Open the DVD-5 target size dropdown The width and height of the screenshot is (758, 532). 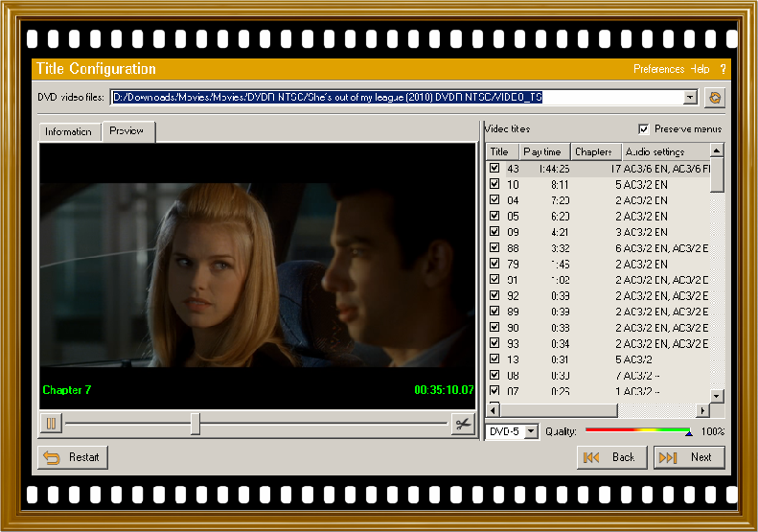[531, 431]
